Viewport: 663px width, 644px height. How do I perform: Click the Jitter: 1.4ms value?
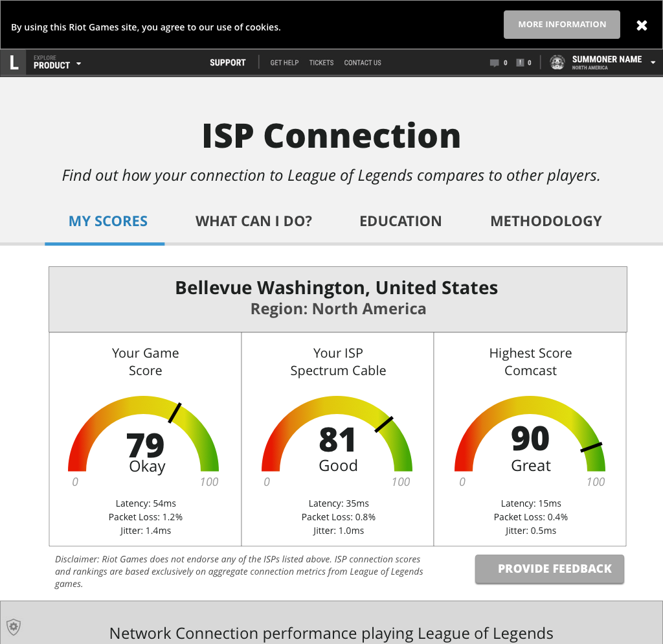(146, 531)
